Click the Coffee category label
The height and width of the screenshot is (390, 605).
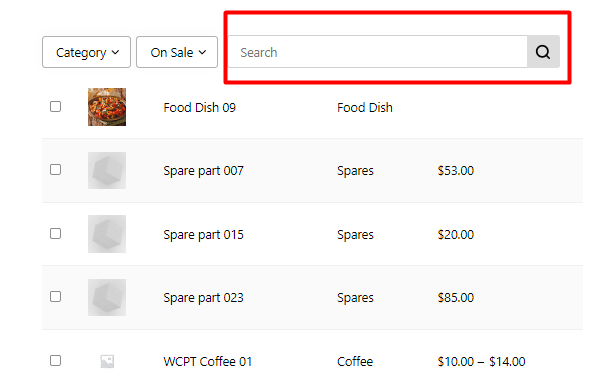click(355, 361)
